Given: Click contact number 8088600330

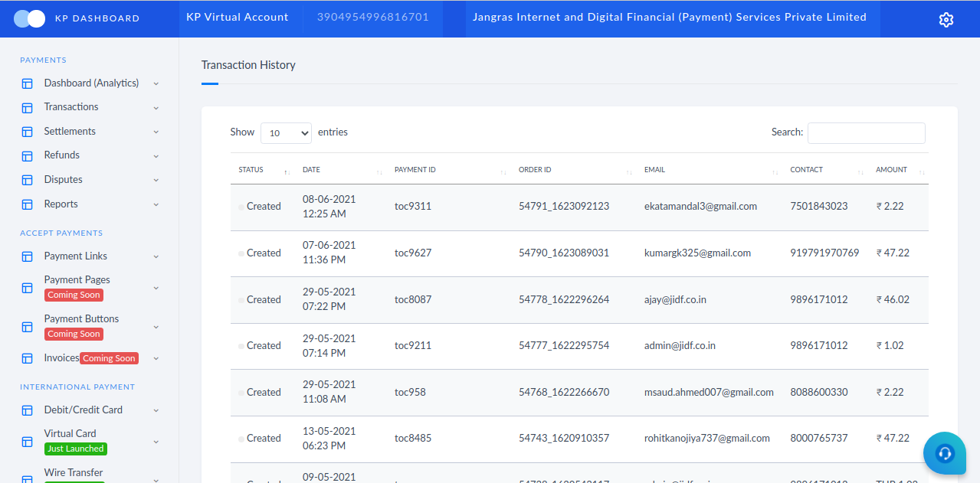Looking at the screenshot, I should [819, 392].
